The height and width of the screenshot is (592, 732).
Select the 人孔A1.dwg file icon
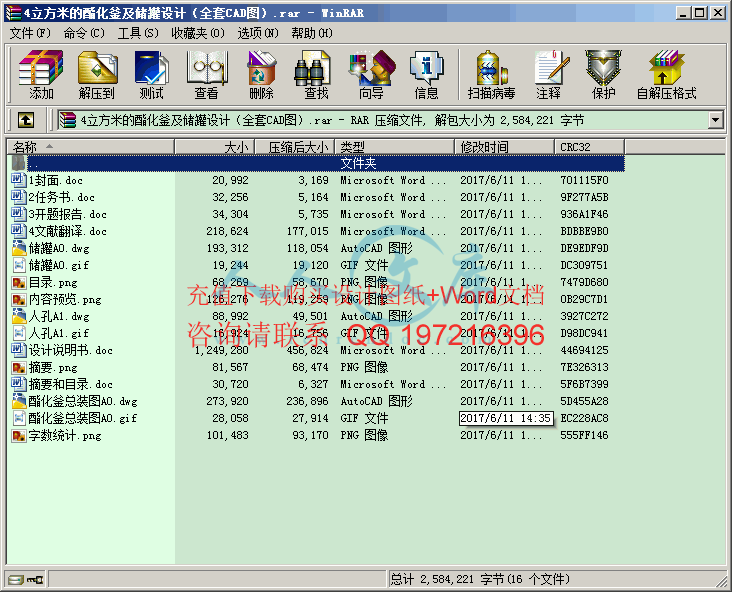click(x=19, y=316)
